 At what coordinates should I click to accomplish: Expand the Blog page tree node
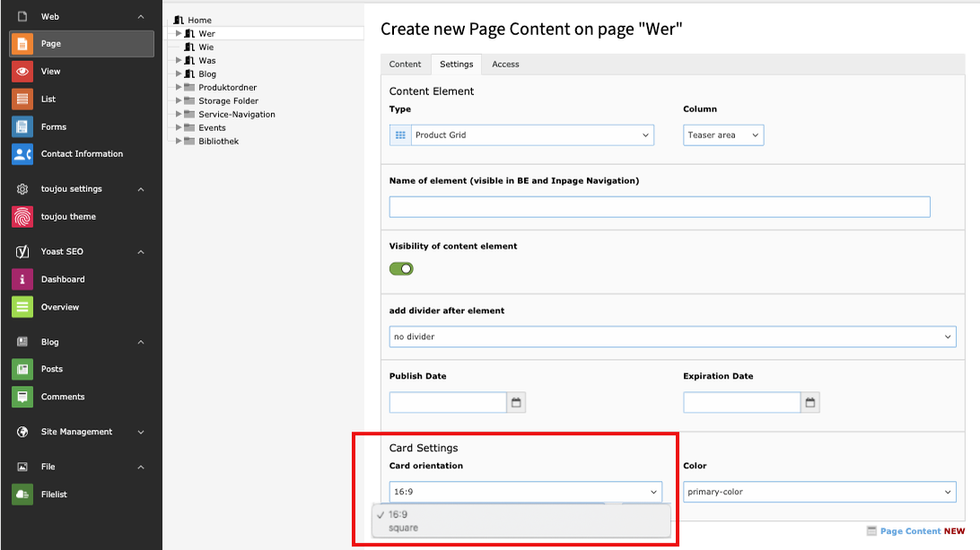[x=179, y=74]
